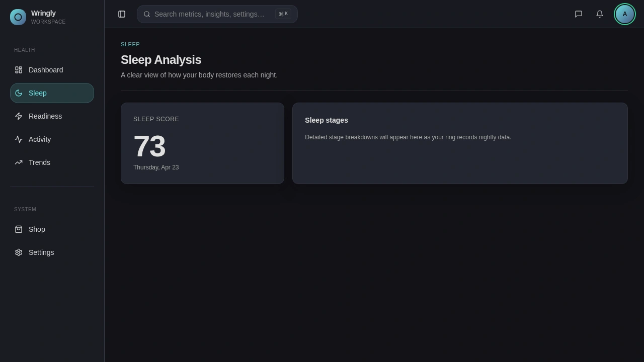Image resolution: width=644 pixels, height=362 pixels.
Task: Click the magnifier search icon
Action: click(x=147, y=14)
